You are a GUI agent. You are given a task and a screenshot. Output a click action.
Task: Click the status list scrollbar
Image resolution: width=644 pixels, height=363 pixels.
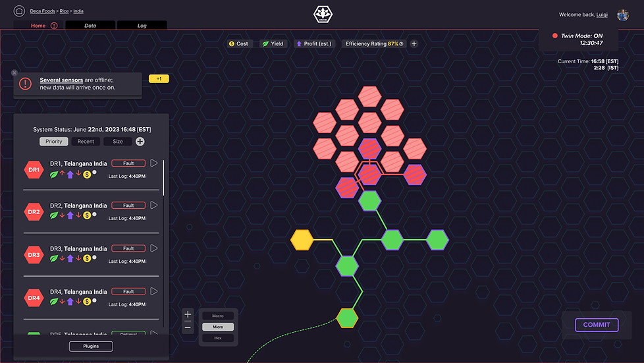[x=163, y=178]
